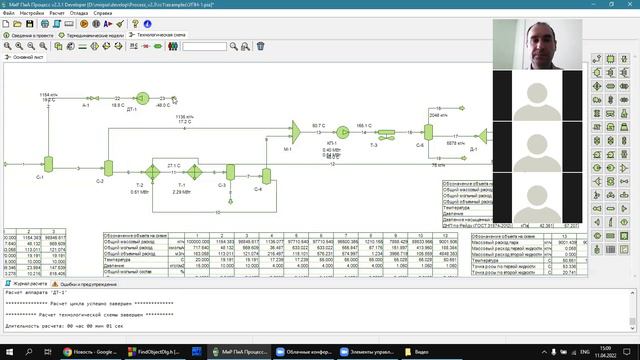The height and width of the screenshot is (360, 640).
Task: Switch to the Сведения о проекте tab
Action: 29,36
